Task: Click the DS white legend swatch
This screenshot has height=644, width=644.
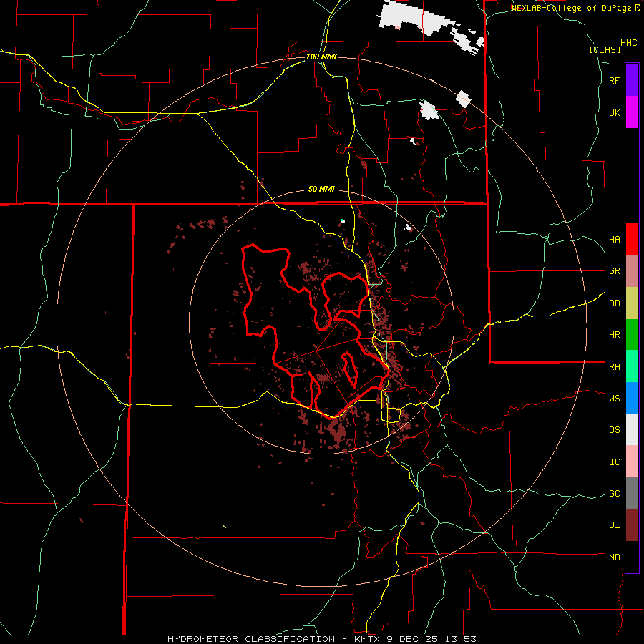Action: [632, 429]
